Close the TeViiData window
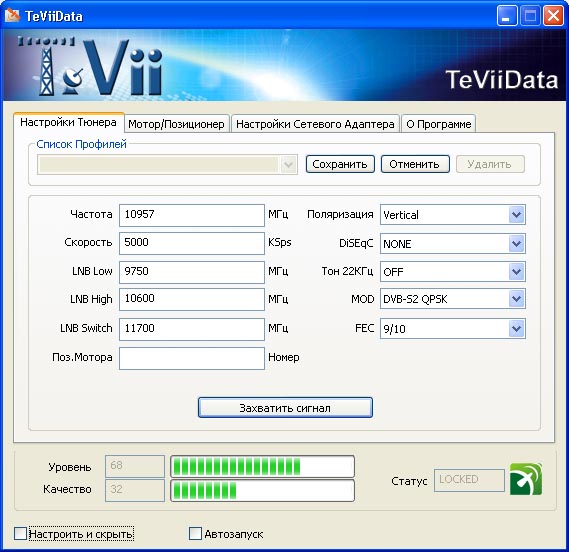The image size is (569, 552). click(553, 16)
